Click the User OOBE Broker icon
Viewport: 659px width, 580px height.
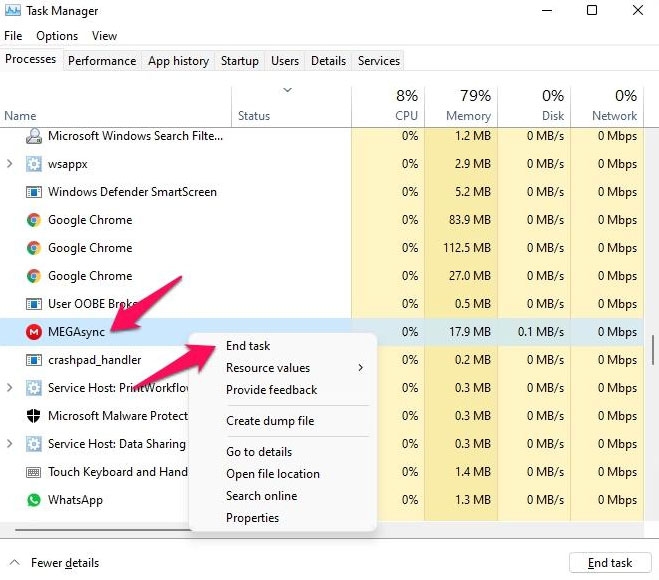34,304
